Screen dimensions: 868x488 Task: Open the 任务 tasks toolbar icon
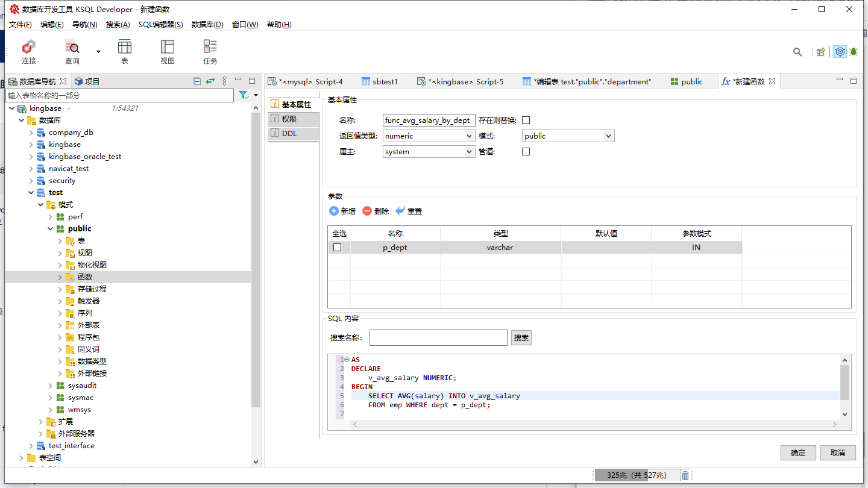click(x=210, y=47)
